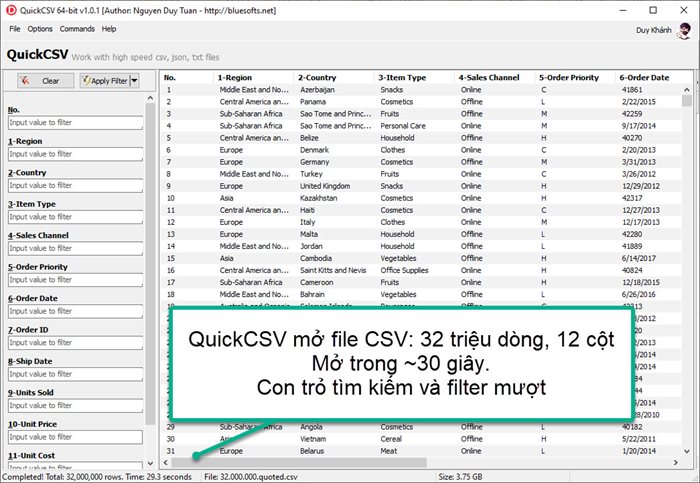Focus the 2-Country filter input field

(75, 186)
